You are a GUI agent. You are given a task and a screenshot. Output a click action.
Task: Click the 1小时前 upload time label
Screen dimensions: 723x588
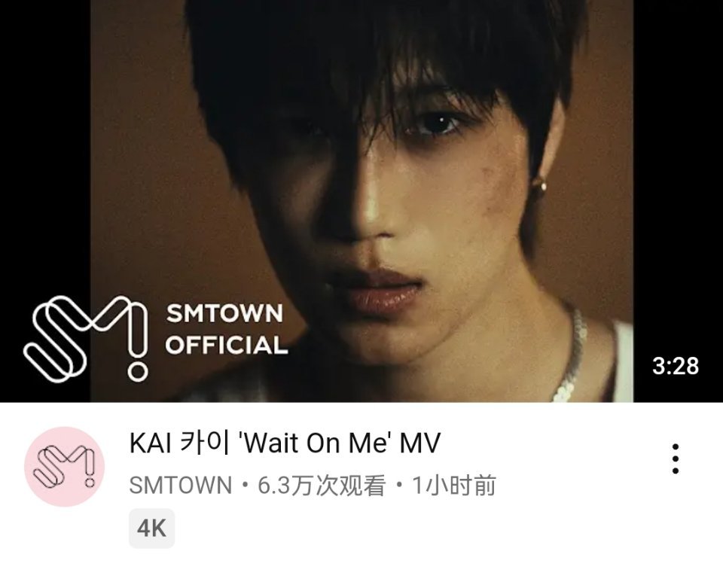point(453,486)
